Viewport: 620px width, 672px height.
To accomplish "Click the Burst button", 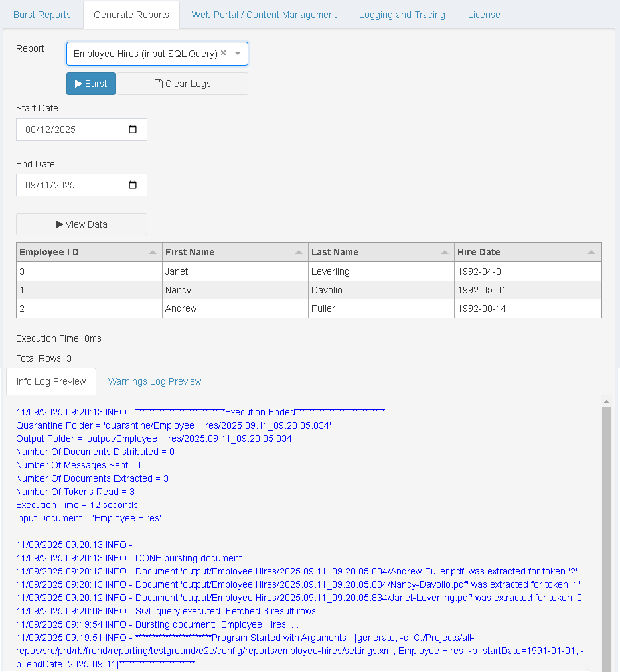I will point(91,84).
